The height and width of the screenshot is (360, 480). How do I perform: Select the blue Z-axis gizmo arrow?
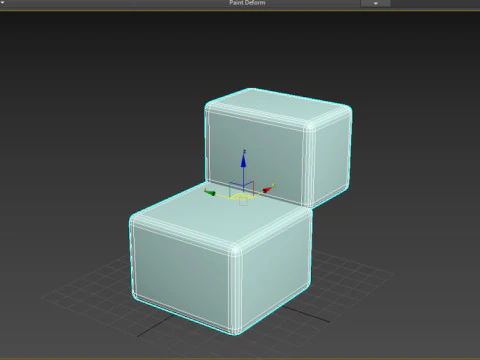pos(244,161)
